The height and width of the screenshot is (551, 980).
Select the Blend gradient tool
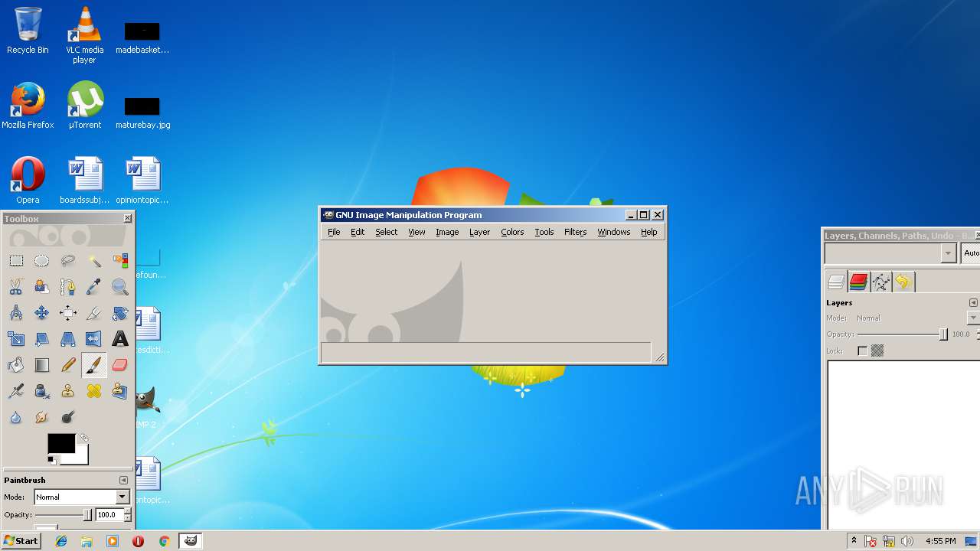[x=42, y=365]
